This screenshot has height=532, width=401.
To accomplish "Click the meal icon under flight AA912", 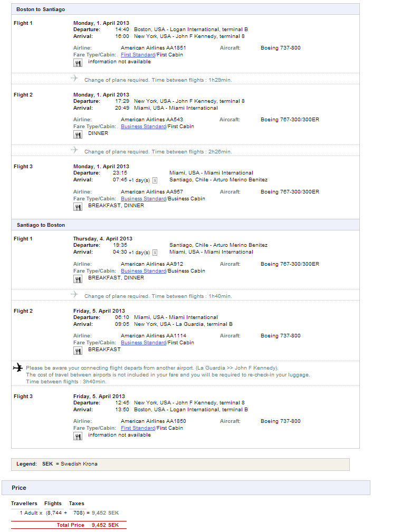I will (x=78, y=279).
